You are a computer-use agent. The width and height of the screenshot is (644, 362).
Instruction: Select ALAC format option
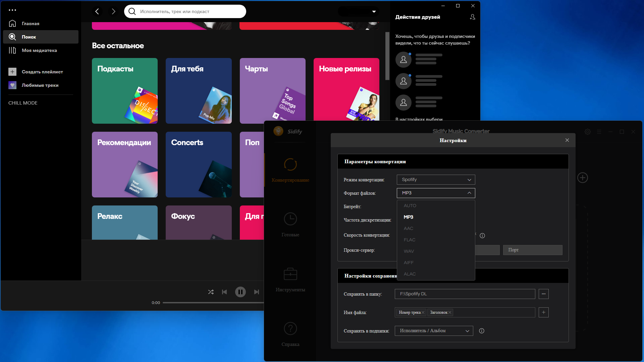436,274
